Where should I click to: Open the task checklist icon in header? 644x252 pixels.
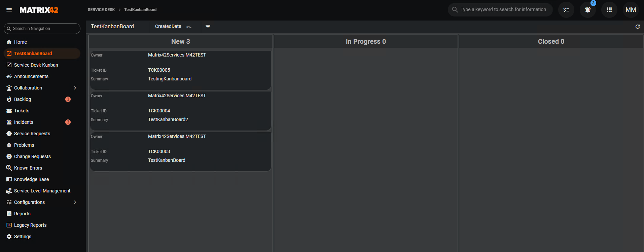pyautogui.click(x=566, y=10)
